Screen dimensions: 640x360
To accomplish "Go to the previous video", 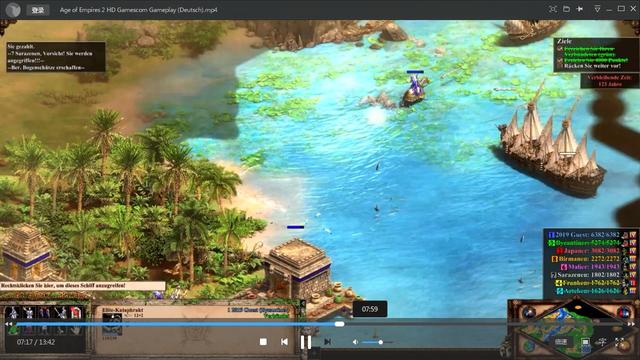I will click(284, 342).
